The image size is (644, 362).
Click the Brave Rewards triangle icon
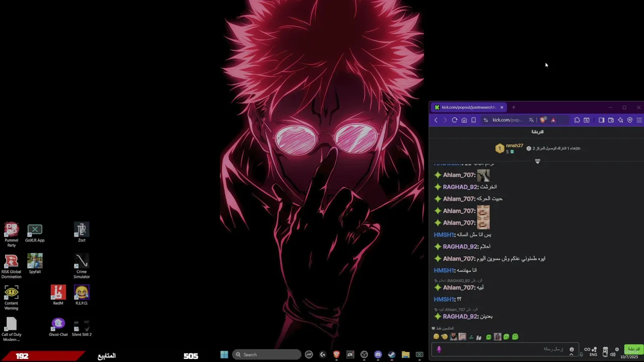553,120
